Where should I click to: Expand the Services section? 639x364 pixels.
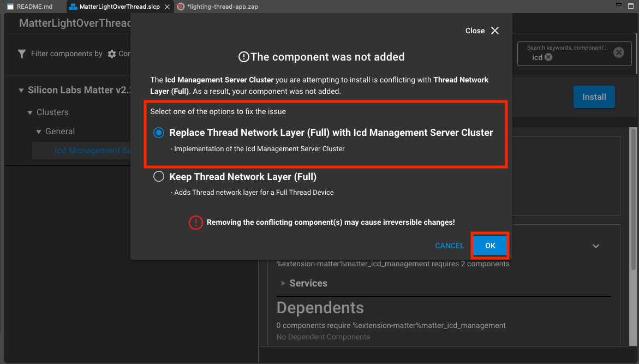pos(283,283)
